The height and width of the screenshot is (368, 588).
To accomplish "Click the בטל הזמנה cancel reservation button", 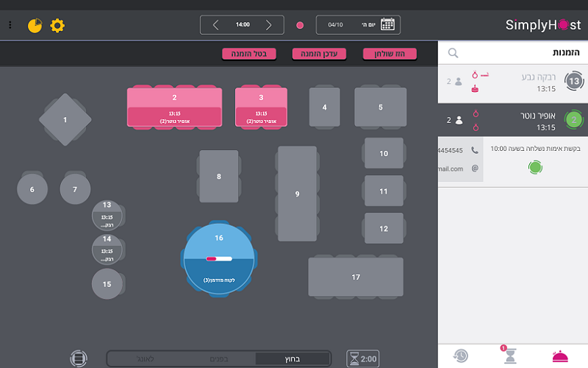I will [249, 54].
